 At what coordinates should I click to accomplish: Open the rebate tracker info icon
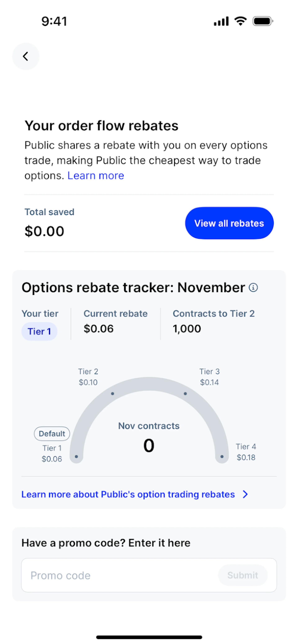(253, 287)
